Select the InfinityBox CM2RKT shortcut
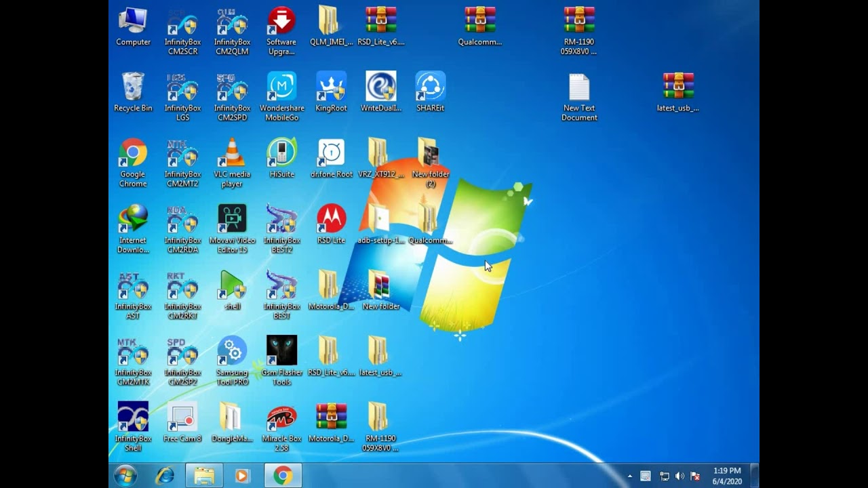This screenshot has height=488, width=868. click(182, 296)
